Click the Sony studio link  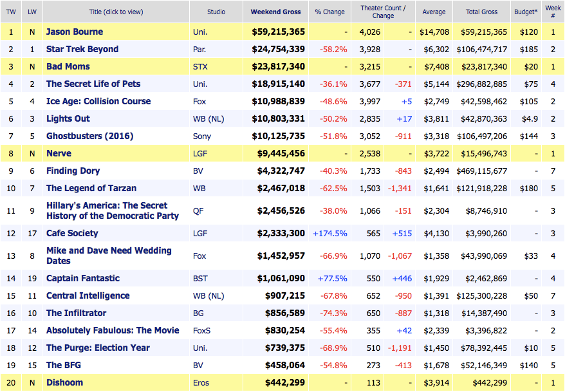click(202, 136)
